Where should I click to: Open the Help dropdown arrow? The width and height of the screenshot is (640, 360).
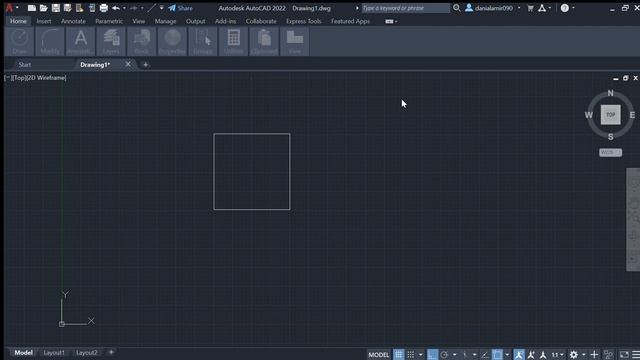click(x=573, y=8)
